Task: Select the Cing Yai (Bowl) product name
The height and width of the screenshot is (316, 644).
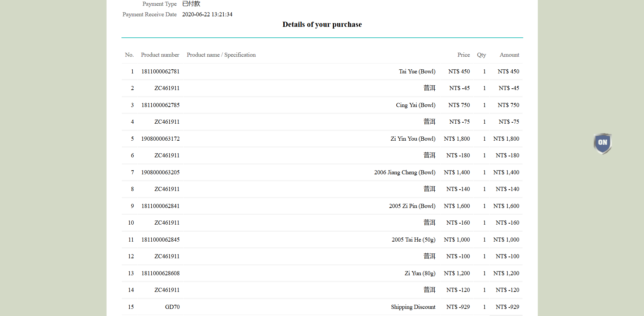Action: point(415,105)
